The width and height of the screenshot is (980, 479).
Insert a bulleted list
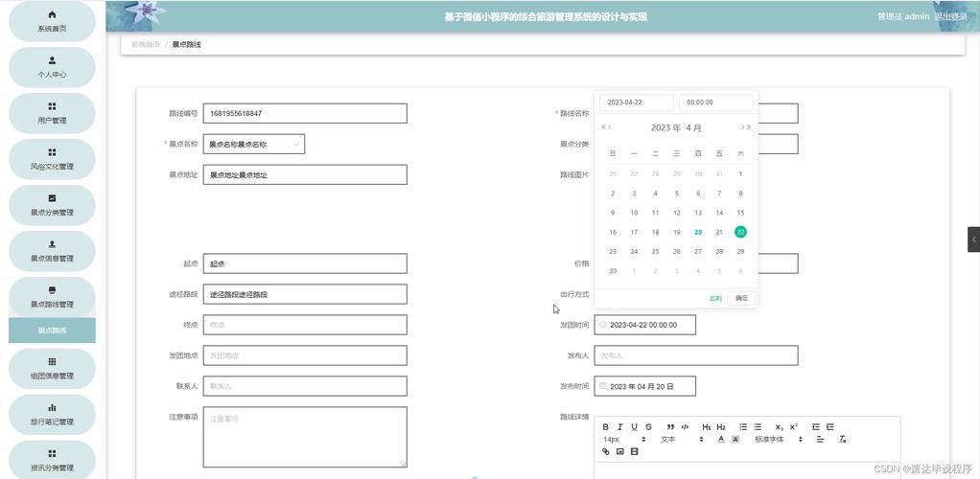[757, 427]
